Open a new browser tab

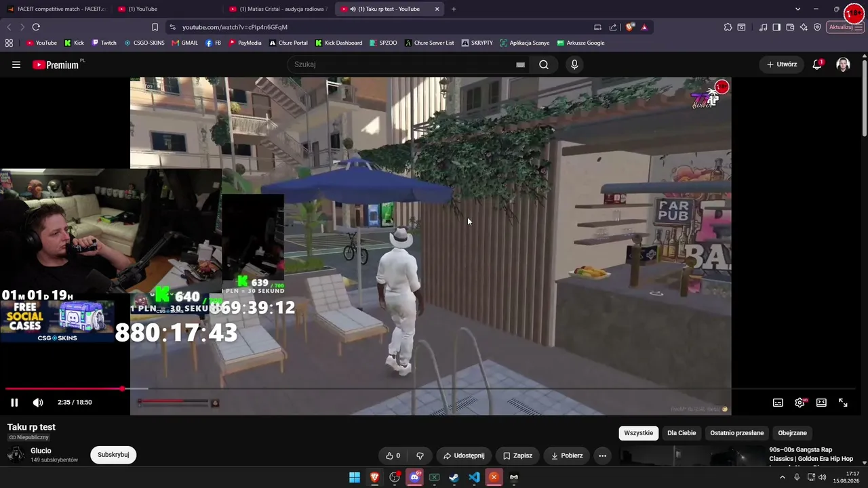click(454, 9)
